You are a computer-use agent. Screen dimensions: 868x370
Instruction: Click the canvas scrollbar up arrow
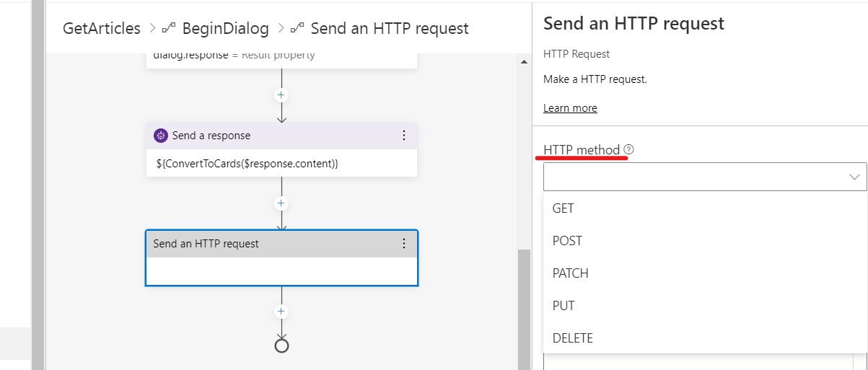[x=525, y=62]
